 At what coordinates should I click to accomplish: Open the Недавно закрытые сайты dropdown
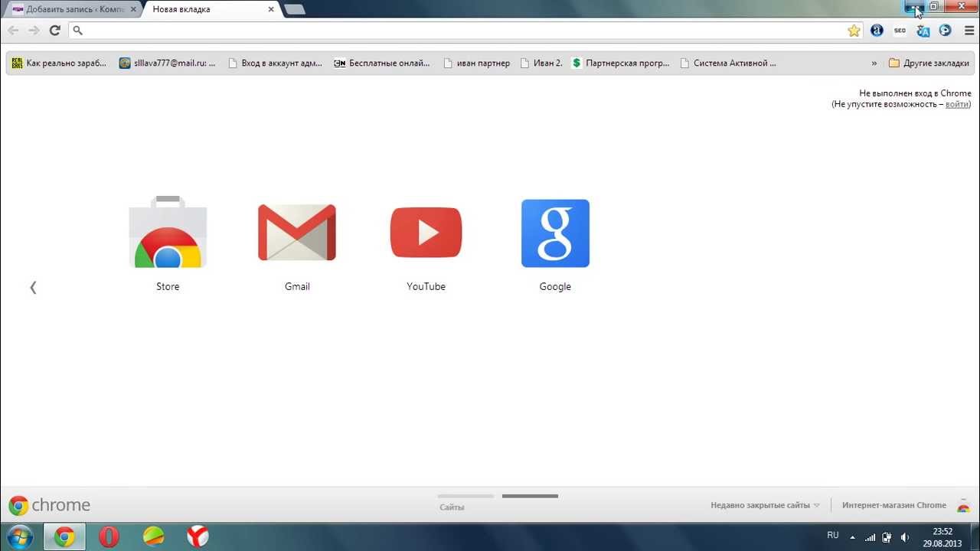click(765, 505)
